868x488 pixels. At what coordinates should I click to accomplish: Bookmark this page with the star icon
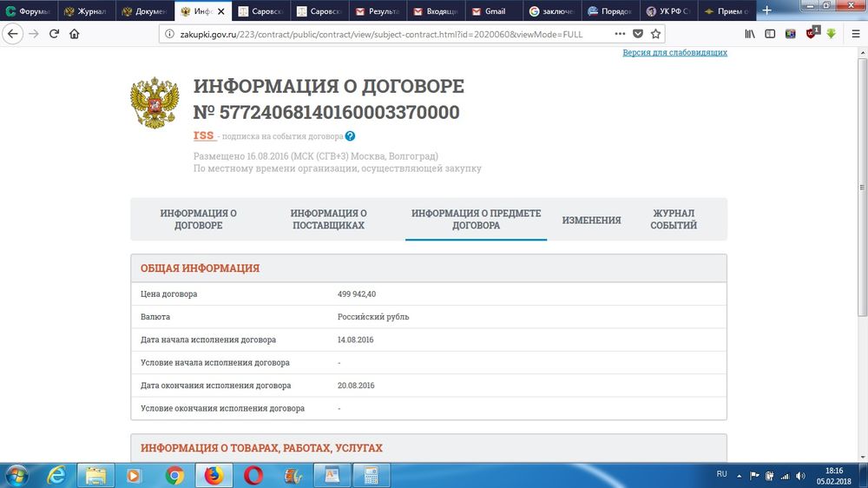click(656, 34)
